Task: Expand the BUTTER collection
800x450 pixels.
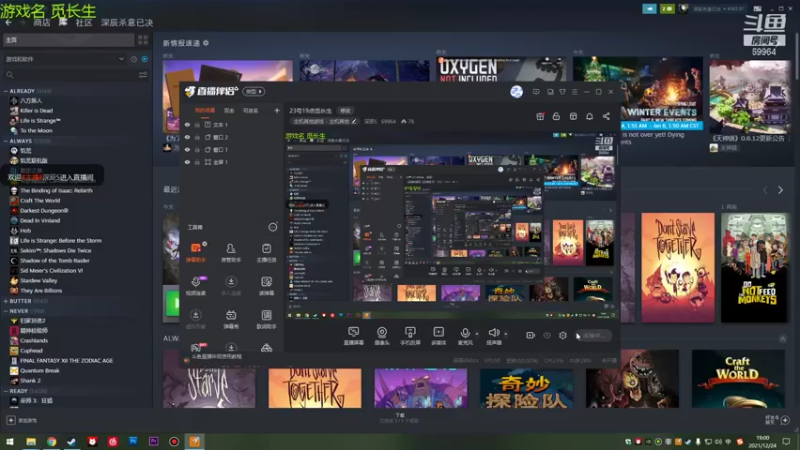Action: pos(6,301)
